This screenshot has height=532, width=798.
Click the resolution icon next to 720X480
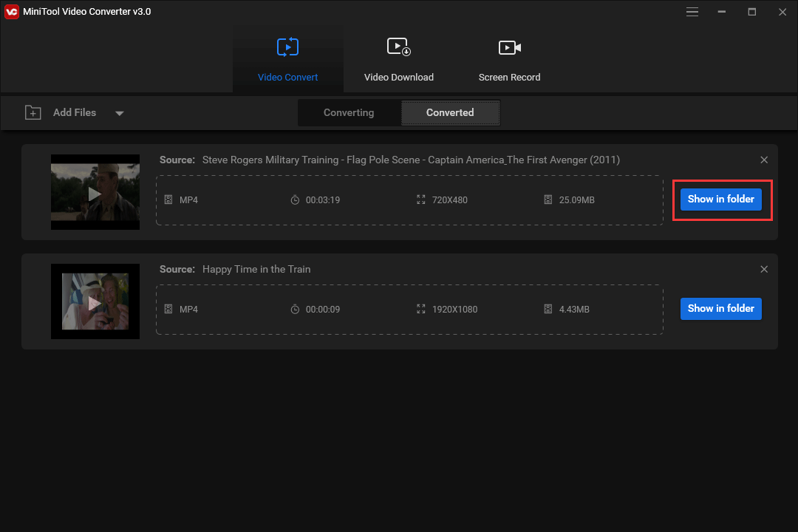click(x=421, y=199)
